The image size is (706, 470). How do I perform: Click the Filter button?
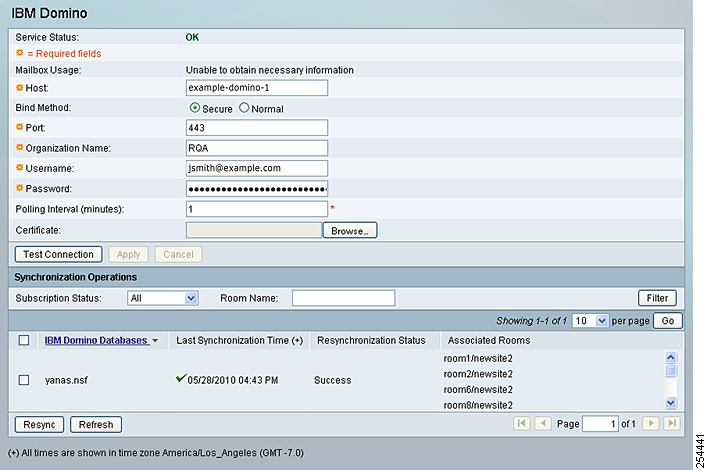657,298
